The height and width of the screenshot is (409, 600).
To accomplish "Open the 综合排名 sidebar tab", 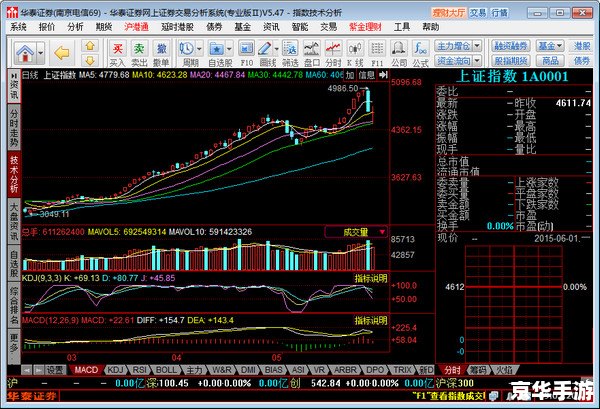I will pos(14,306).
